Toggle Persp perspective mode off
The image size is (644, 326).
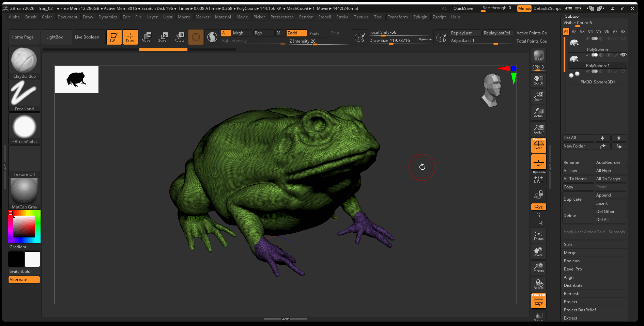click(538, 145)
